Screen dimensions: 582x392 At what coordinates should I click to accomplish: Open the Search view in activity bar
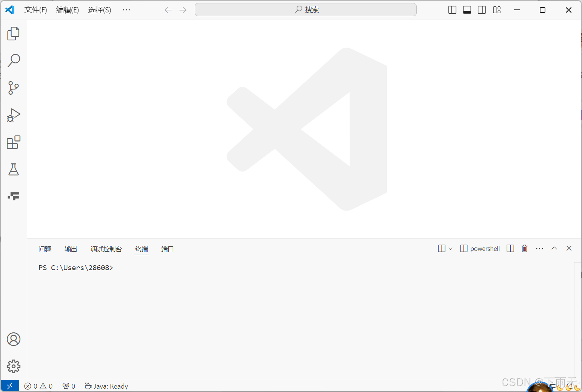14,60
